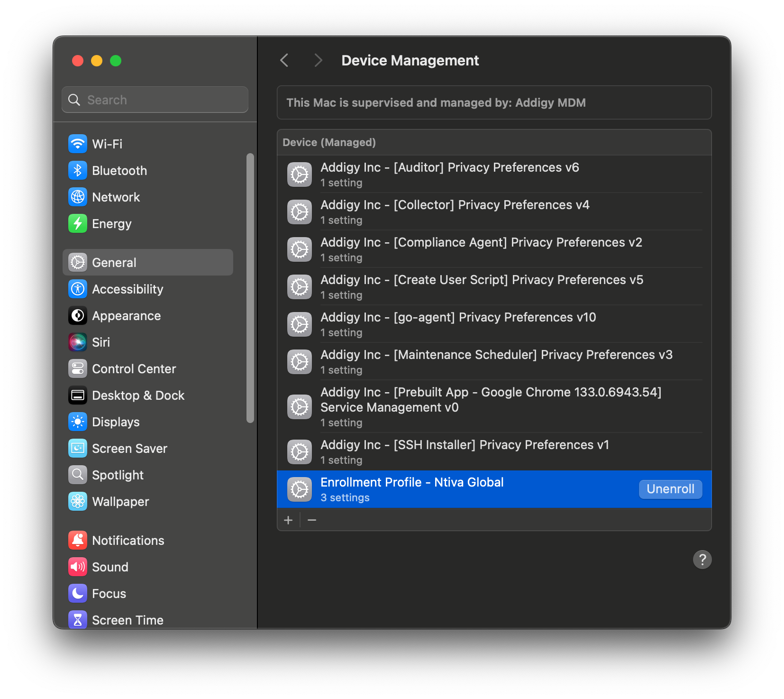The height and width of the screenshot is (699, 784).
Task: Click the Control Center icon
Action: pyautogui.click(x=78, y=368)
